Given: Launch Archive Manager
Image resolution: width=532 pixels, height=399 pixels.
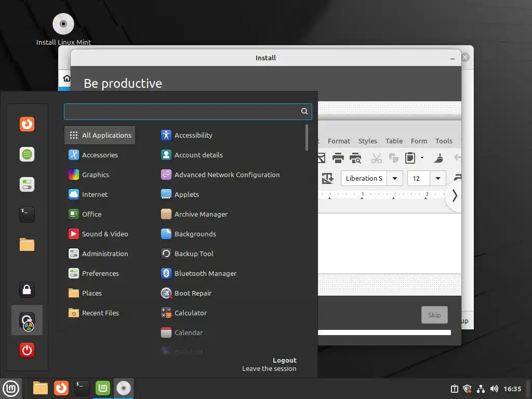Looking at the screenshot, I should click(194, 214).
